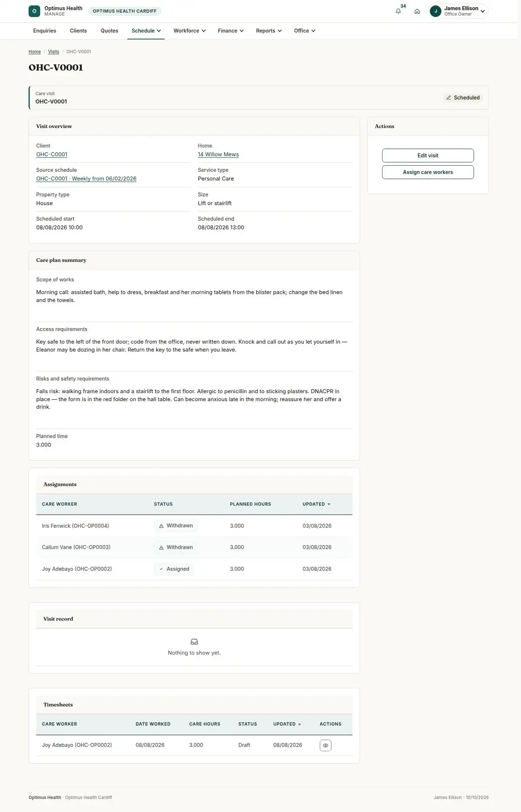This screenshot has height=812, width=521.
Task: Click Iris Fenwick's Withdrawn status badge
Action: tap(176, 526)
